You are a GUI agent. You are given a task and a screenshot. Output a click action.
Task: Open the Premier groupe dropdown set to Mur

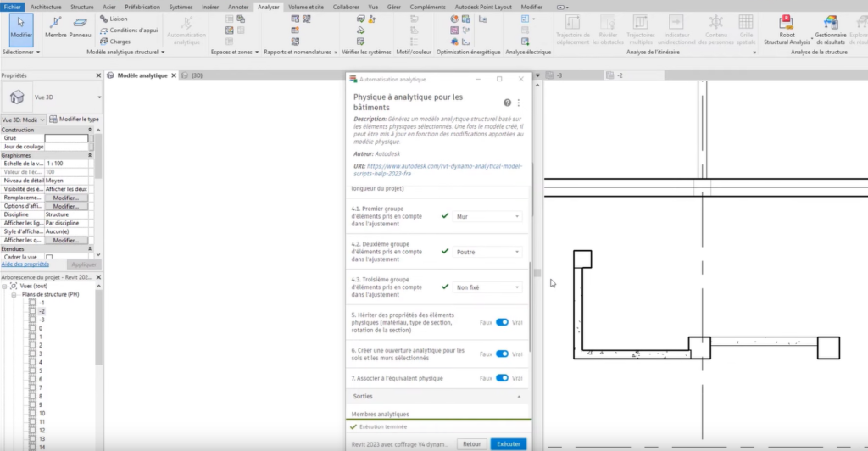coord(487,217)
